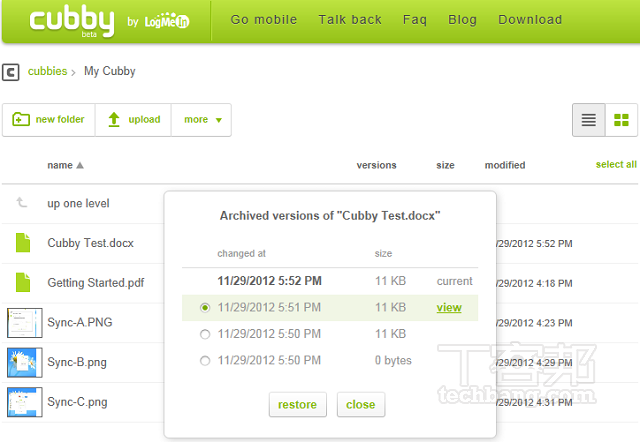640x442 pixels.
Task: Open the Download page
Action: tap(530, 20)
